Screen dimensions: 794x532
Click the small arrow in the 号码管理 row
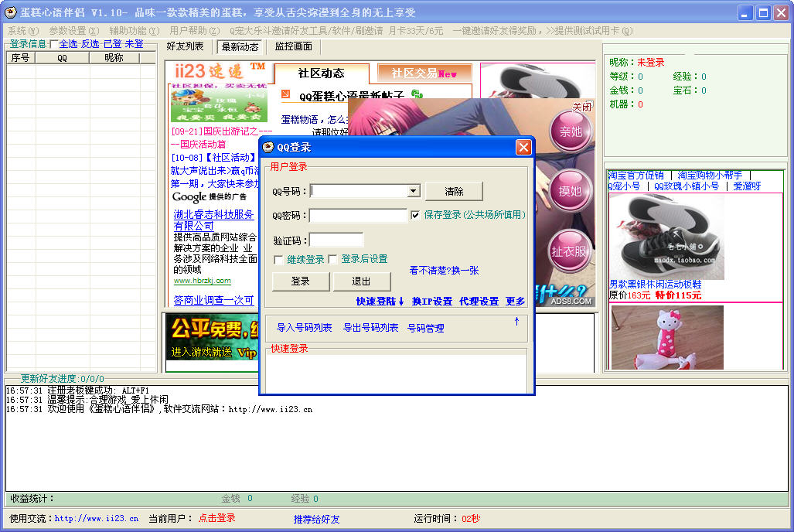pyautogui.click(x=516, y=321)
